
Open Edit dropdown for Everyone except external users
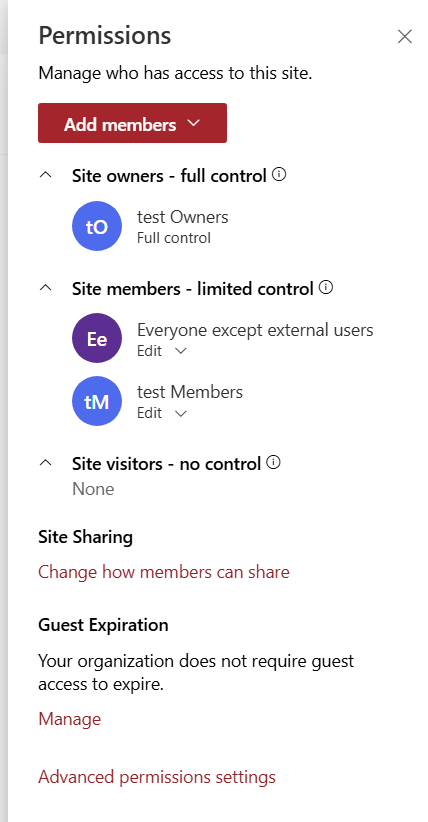(162, 351)
